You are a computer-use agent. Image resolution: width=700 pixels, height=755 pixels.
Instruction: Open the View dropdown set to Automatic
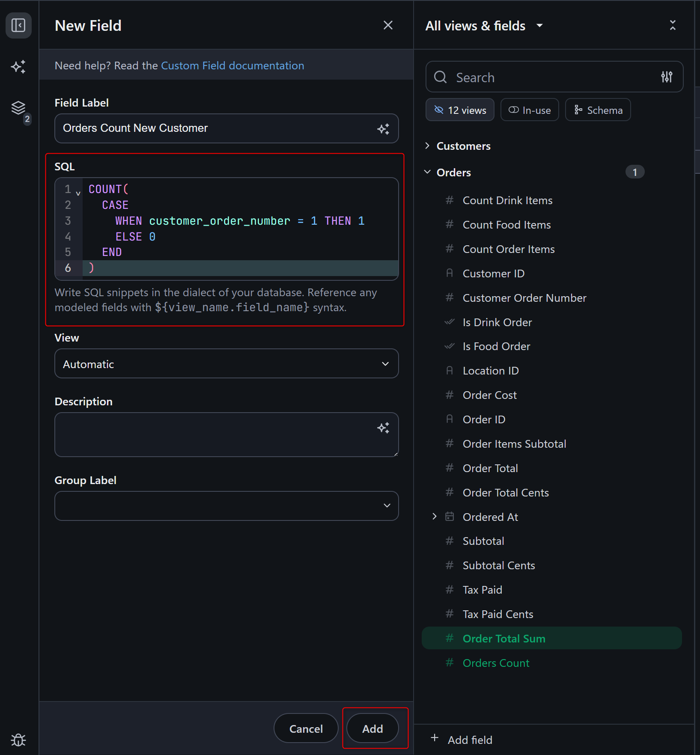click(x=226, y=364)
